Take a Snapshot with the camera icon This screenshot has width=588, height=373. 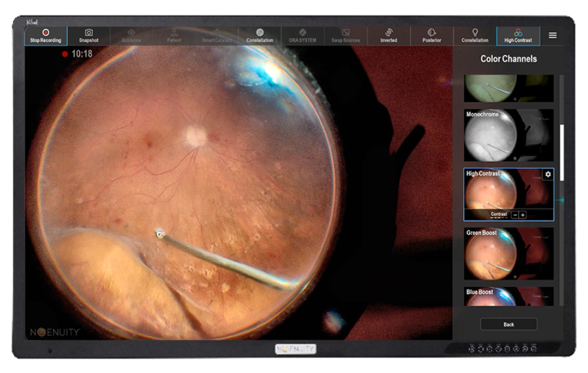click(88, 36)
